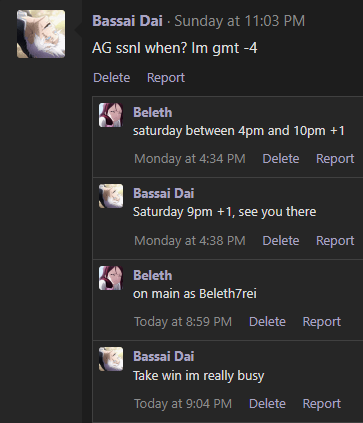This screenshot has width=363, height=423.
Task: Delete the reply posted Today at 9:04 PM
Action: (267, 404)
